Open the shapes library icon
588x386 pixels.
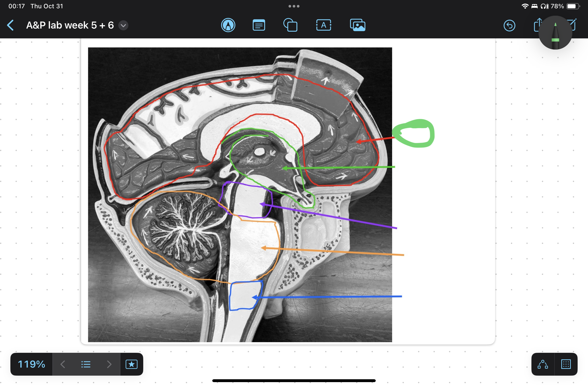(x=290, y=25)
